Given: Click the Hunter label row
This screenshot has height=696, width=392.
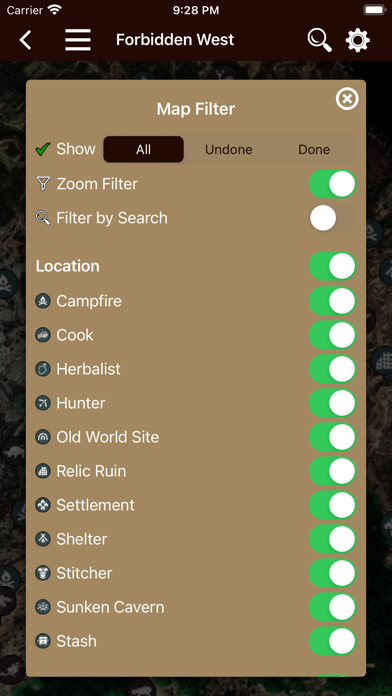Looking at the screenshot, I should click(x=195, y=403).
